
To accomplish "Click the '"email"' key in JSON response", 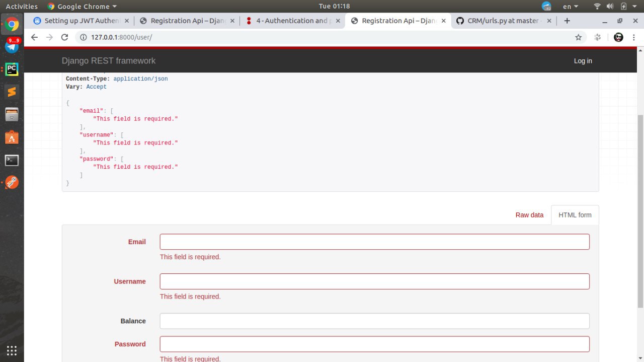I will coord(92,111).
